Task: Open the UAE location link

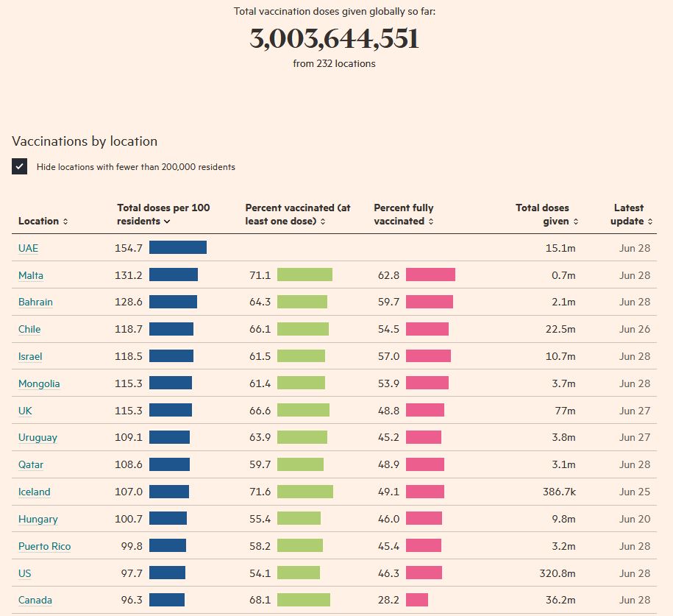Action: tap(28, 248)
